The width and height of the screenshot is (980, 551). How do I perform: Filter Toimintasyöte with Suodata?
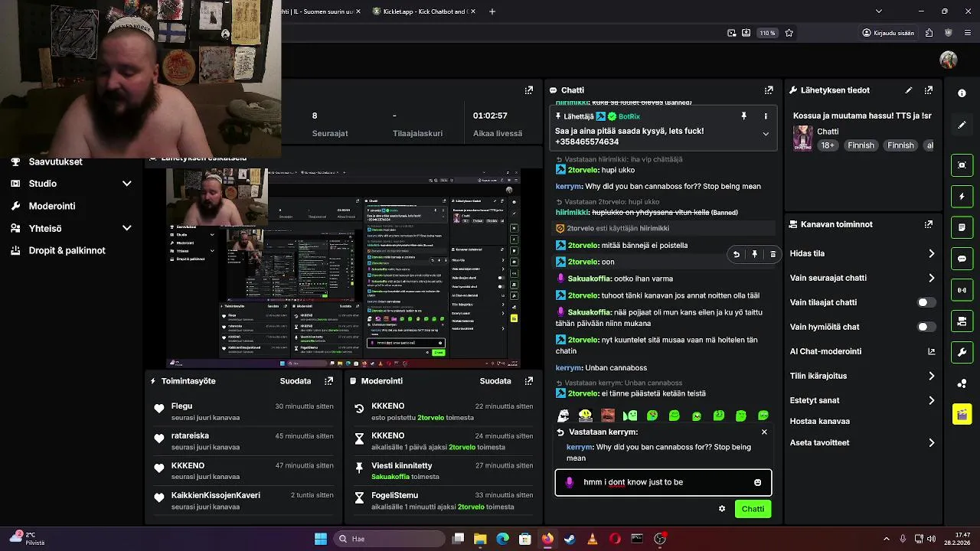(x=296, y=381)
